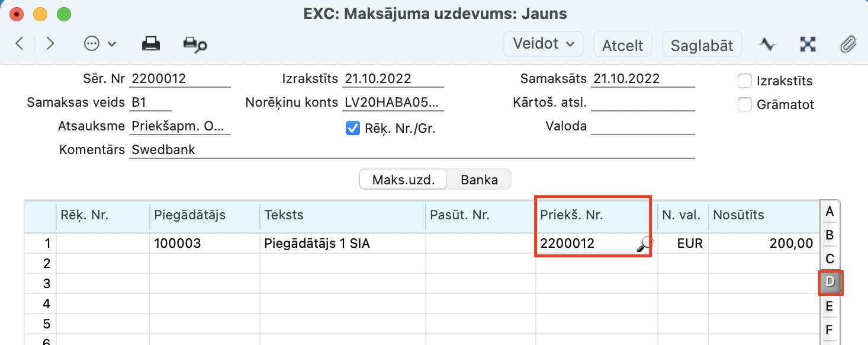
Task: Click the expand arrows toolbar icon
Action: (x=808, y=44)
